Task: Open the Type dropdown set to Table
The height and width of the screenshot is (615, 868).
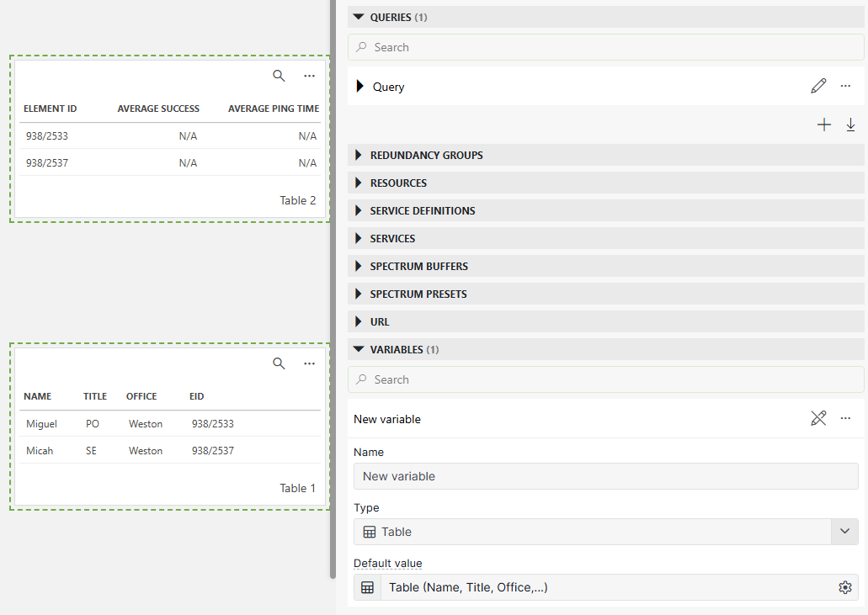Action: tap(844, 532)
